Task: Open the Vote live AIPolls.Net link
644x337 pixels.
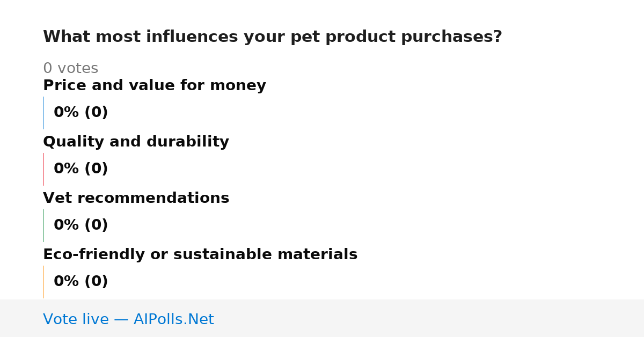Action: tap(128, 319)
